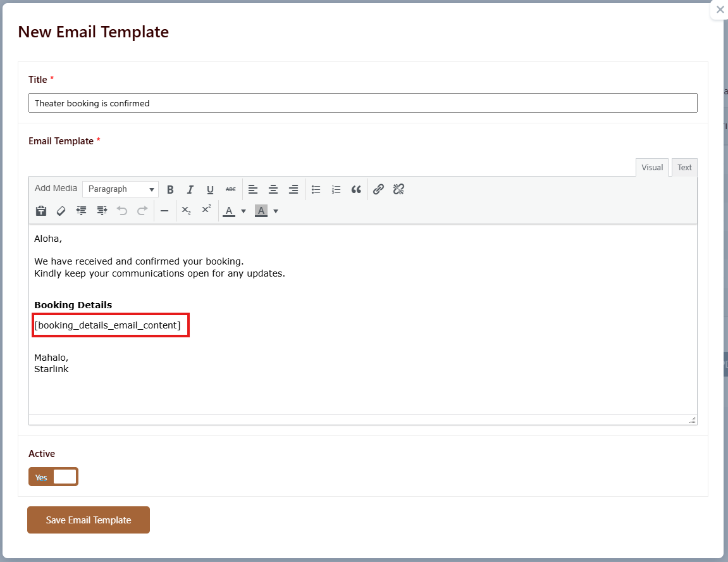Apply strikethrough formatting

click(230, 189)
